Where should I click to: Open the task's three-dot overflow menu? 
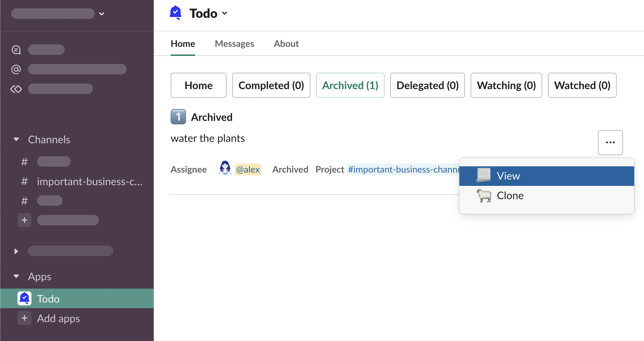click(610, 142)
